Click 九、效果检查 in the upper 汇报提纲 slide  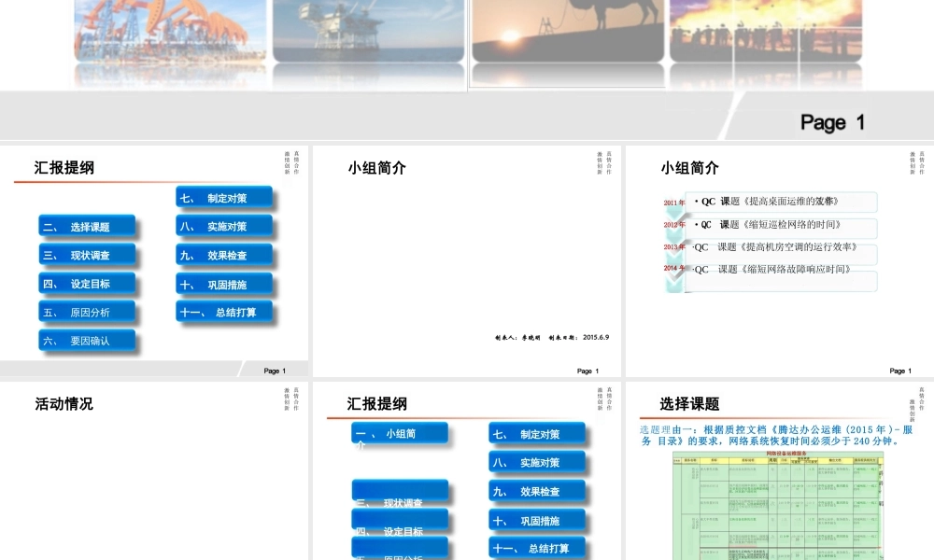coord(224,255)
